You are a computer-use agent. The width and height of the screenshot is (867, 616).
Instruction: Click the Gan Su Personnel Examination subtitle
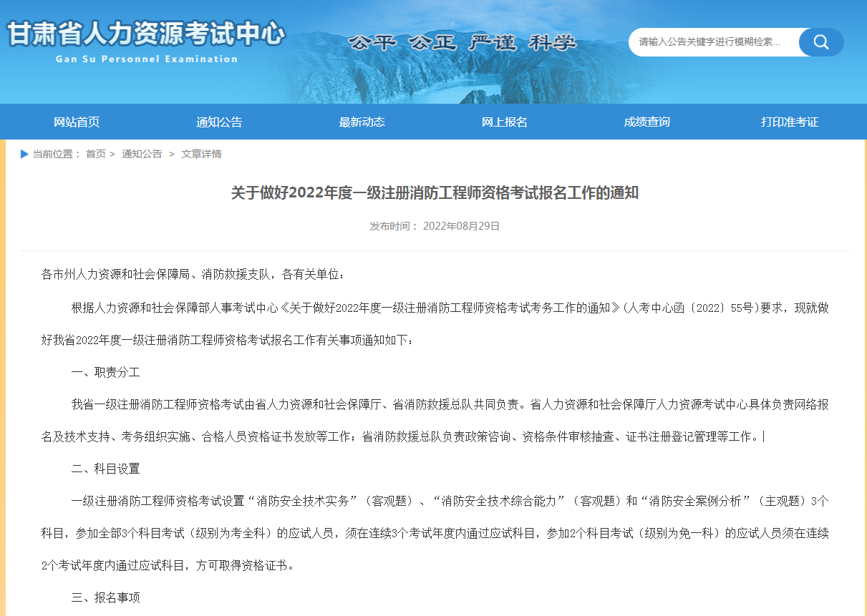[x=146, y=59]
